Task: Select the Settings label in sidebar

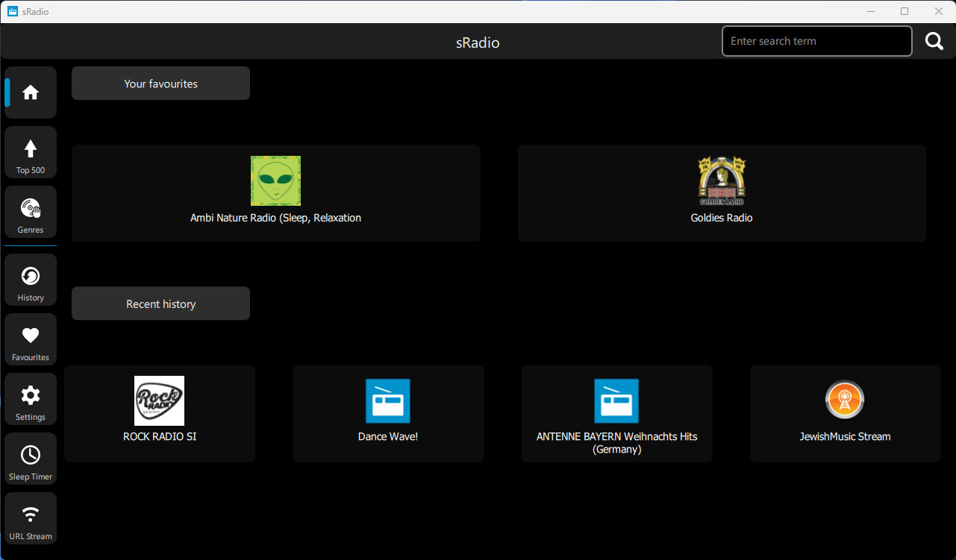Action: pos(31,417)
